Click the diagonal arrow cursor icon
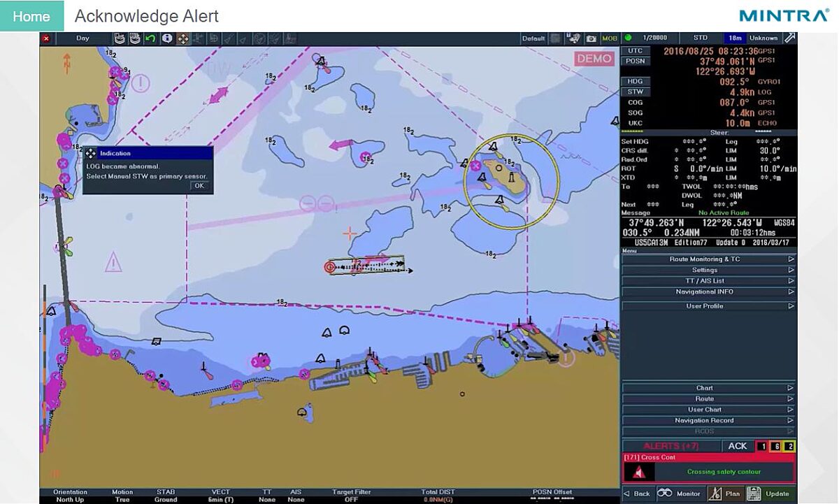The width and height of the screenshot is (839, 504). tap(789, 38)
